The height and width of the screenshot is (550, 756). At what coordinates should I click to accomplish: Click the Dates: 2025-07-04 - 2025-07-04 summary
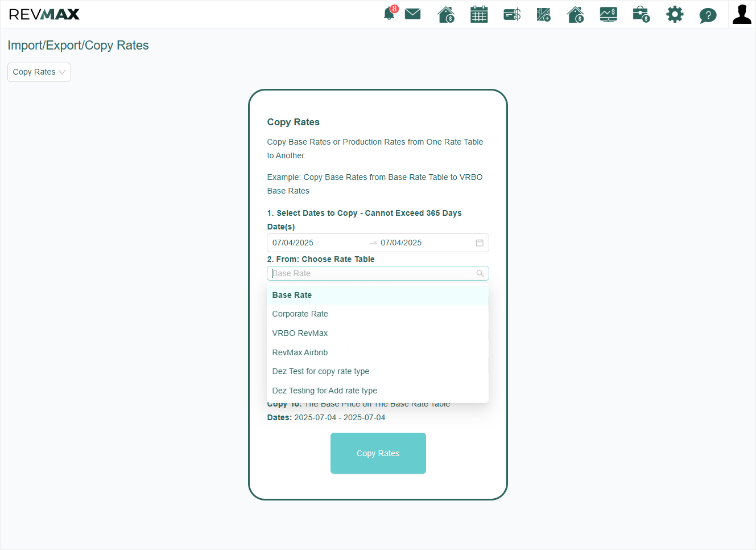326,417
